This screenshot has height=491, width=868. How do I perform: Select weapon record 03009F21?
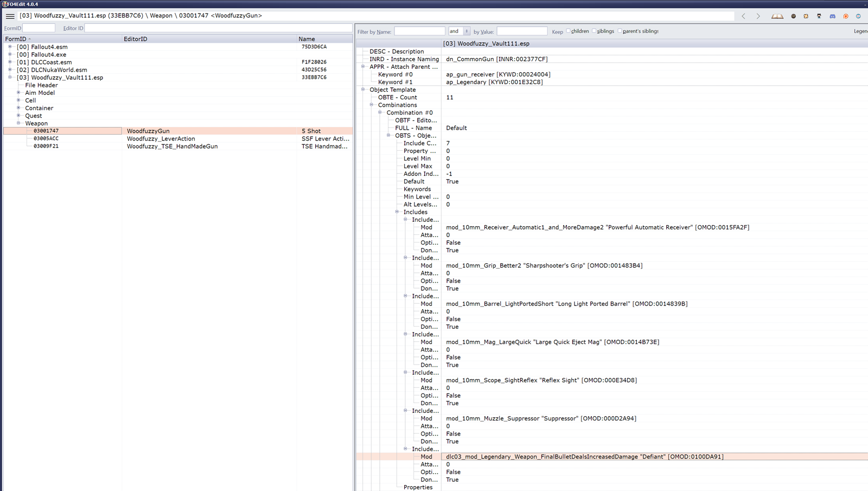pos(46,146)
